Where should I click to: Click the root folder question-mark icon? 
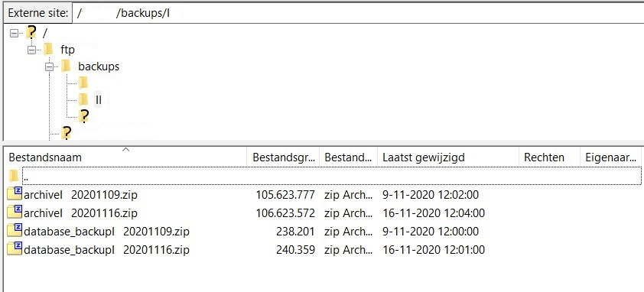pyautogui.click(x=31, y=32)
